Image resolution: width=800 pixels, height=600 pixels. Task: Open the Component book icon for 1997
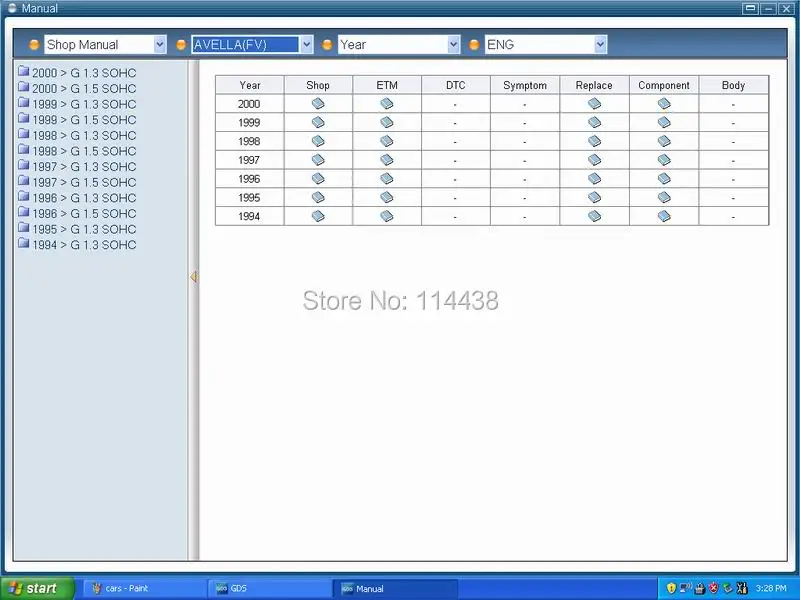pyautogui.click(x=664, y=160)
